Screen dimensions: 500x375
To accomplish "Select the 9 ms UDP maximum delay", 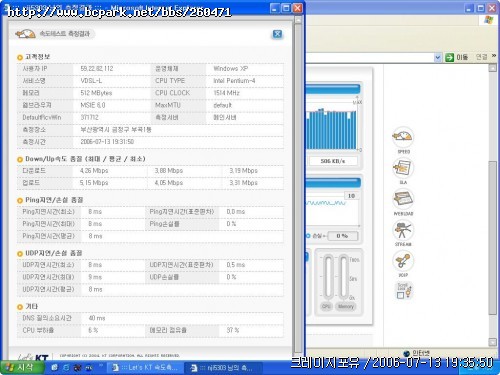I will coord(95,277).
